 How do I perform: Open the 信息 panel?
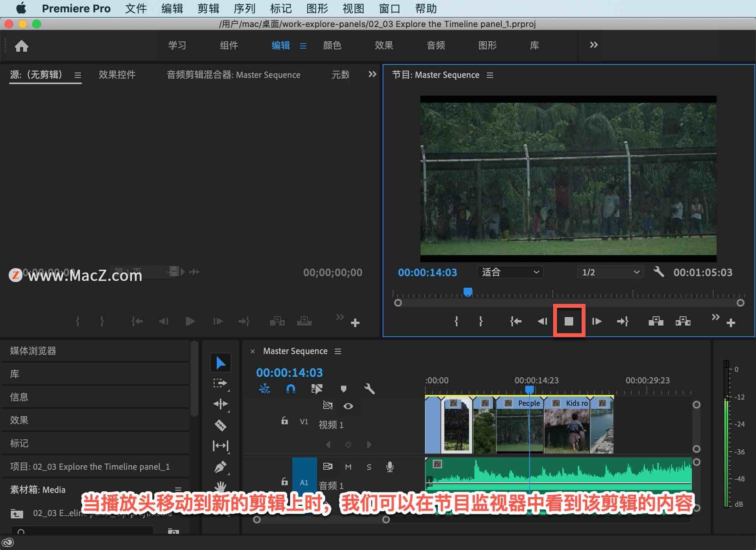click(x=19, y=396)
